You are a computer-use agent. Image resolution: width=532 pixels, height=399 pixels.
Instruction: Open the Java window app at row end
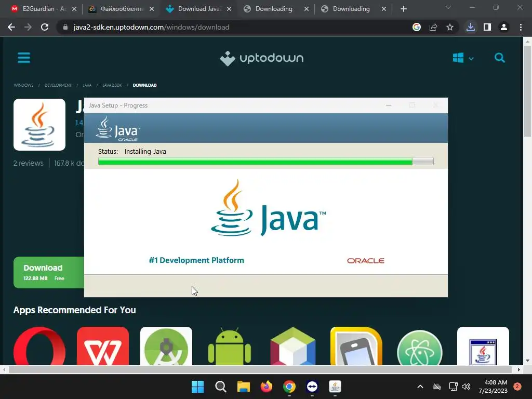(483, 346)
